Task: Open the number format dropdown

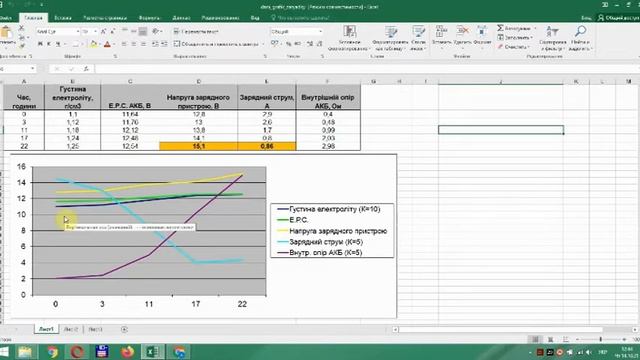Action: tap(320, 31)
